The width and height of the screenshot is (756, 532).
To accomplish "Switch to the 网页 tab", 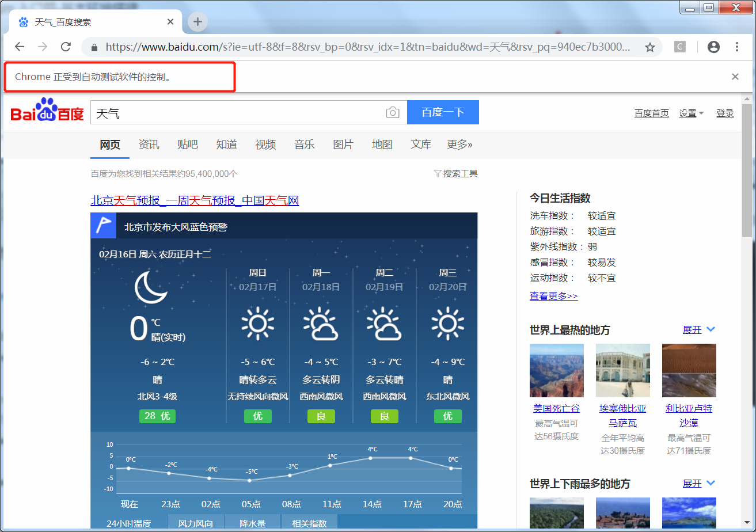I will [x=110, y=145].
